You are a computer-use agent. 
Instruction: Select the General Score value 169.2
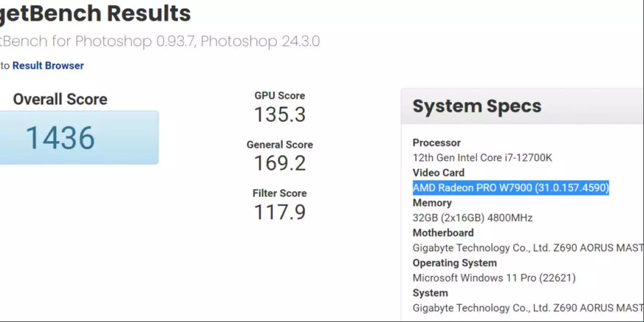click(x=280, y=163)
